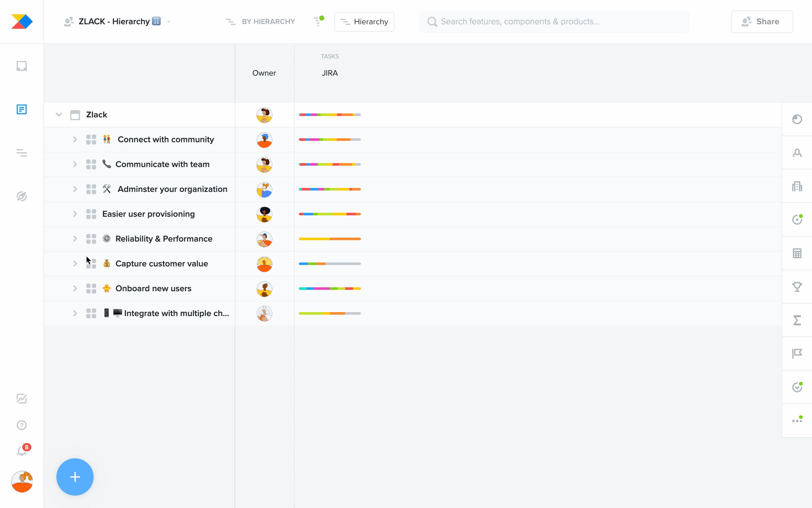This screenshot has height=508, width=812.
Task: Select the Onboard new users row
Action: [413, 289]
